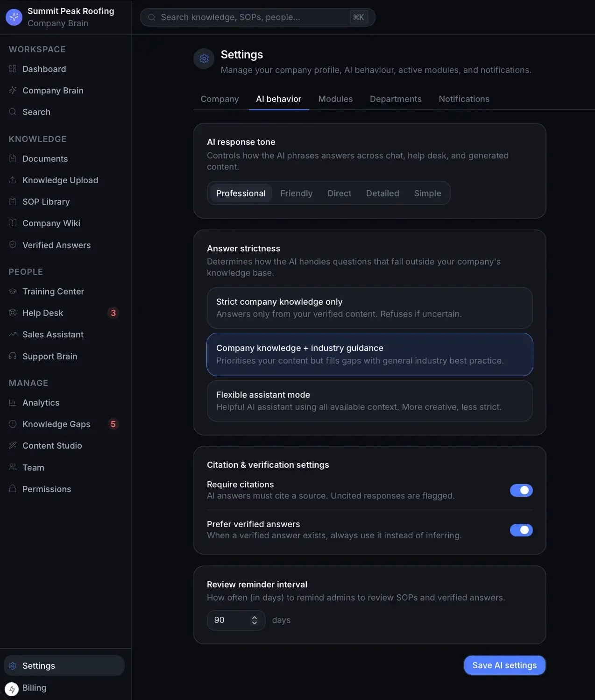
Task: Select Company knowledge + industry guidance option
Action: pos(370,354)
